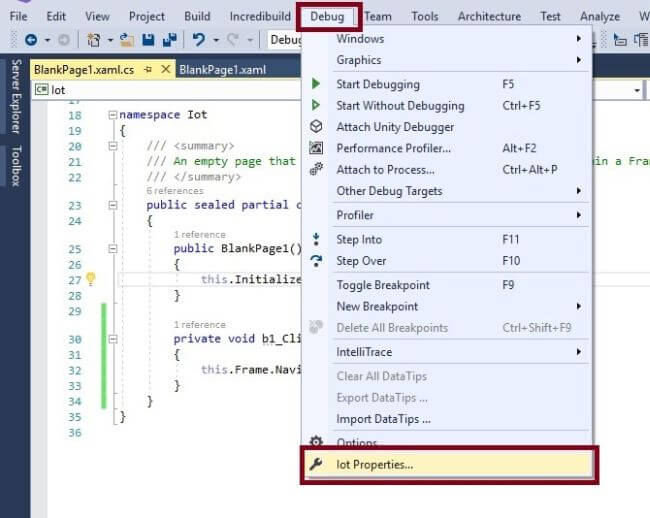Screen dimensions: 650x518
Task: Click 1 reference link above b1_Click
Action: 200,324
